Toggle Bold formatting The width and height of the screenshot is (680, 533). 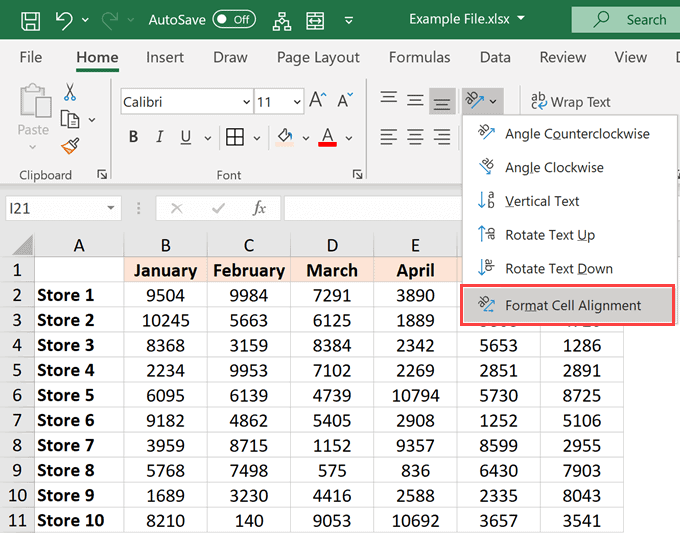tap(134, 137)
